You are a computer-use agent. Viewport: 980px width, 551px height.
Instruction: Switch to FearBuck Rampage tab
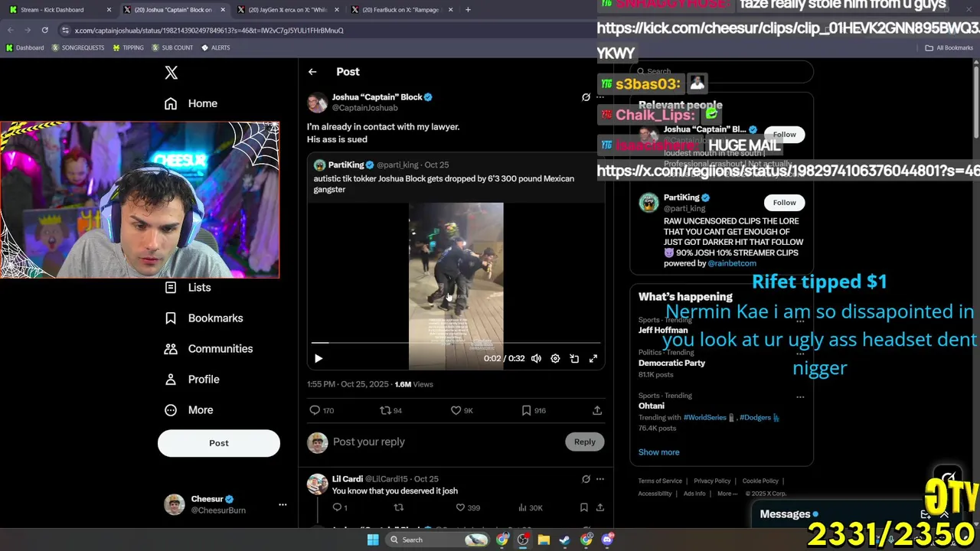(x=400, y=10)
